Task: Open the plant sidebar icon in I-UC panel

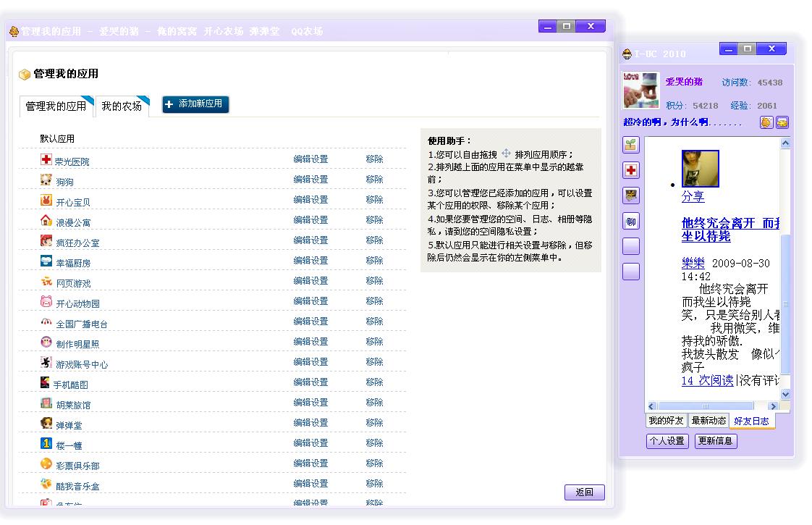Action: [631, 145]
